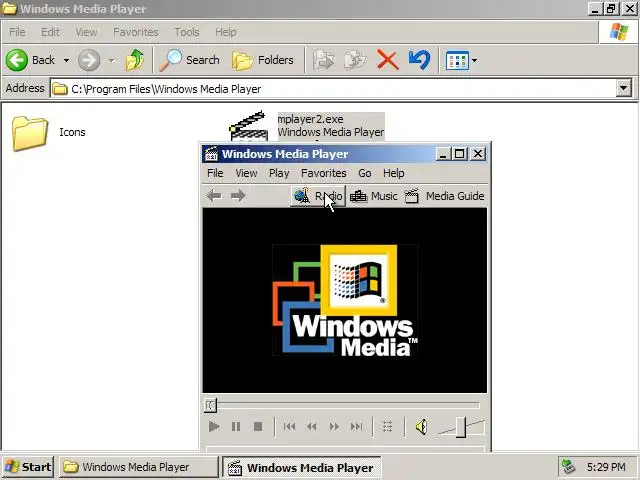Click the rewind icon in the media player
The image size is (640, 480).
[311, 427]
